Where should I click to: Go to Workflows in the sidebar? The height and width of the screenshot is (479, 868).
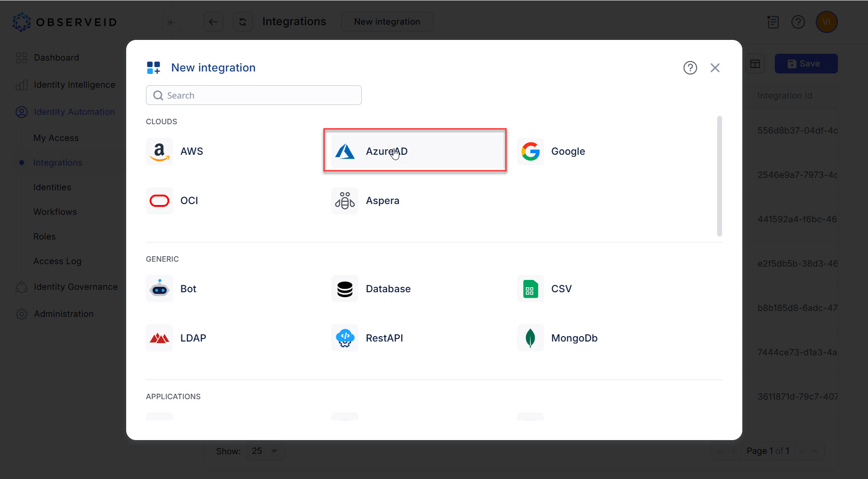pos(55,212)
